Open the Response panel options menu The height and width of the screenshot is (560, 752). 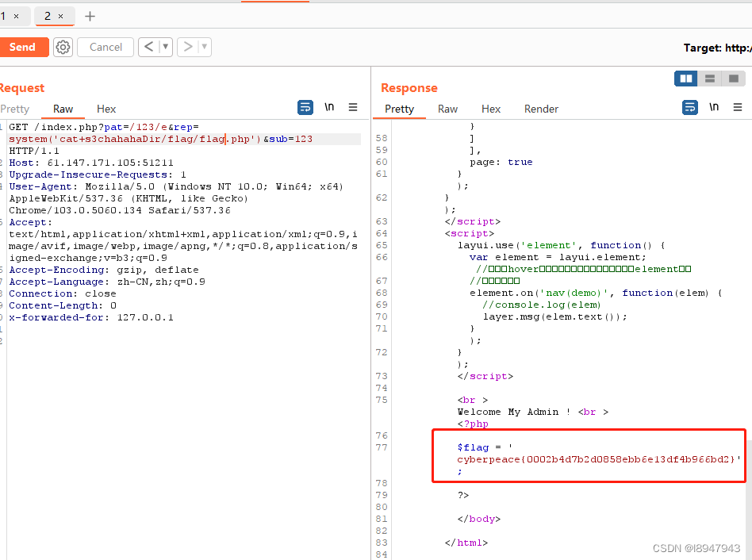point(738,107)
